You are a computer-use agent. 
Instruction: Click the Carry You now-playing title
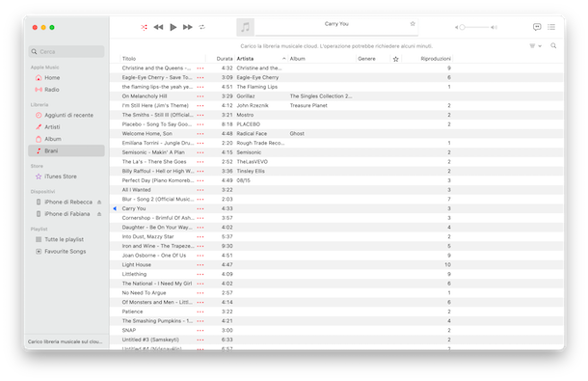click(336, 24)
